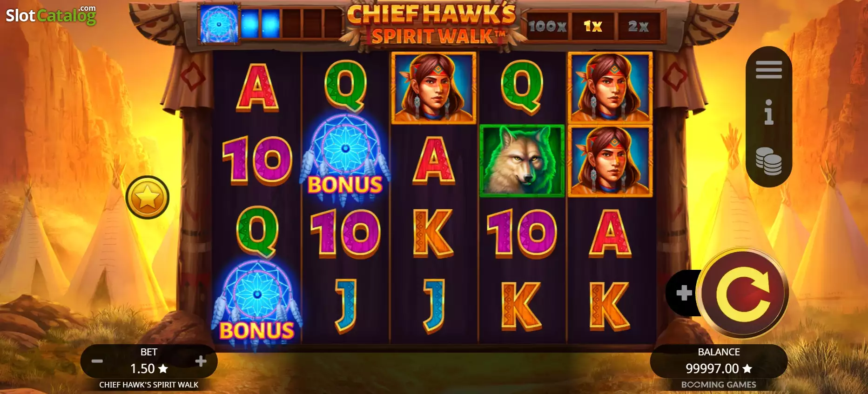Select the 1x multiplier indicator
868x394 pixels.
point(593,26)
